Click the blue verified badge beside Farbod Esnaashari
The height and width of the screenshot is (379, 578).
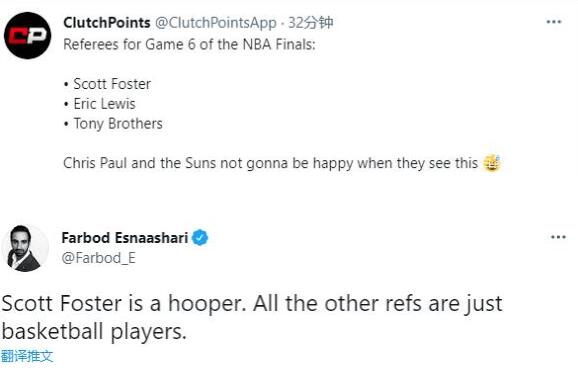[x=199, y=238]
